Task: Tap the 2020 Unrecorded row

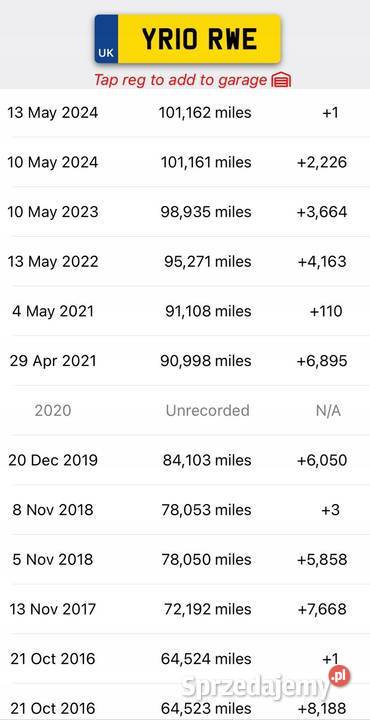Action: pyautogui.click(x=185, y=411)
